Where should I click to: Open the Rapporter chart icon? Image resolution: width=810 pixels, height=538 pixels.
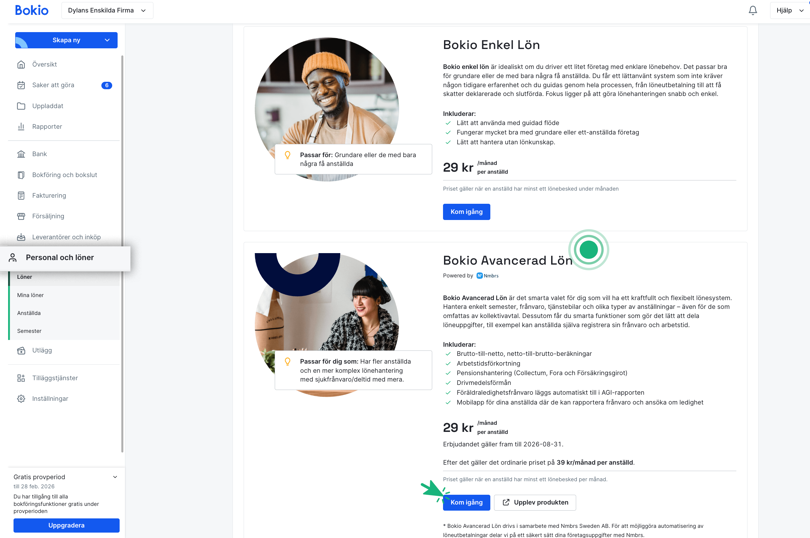click(21, 127)
